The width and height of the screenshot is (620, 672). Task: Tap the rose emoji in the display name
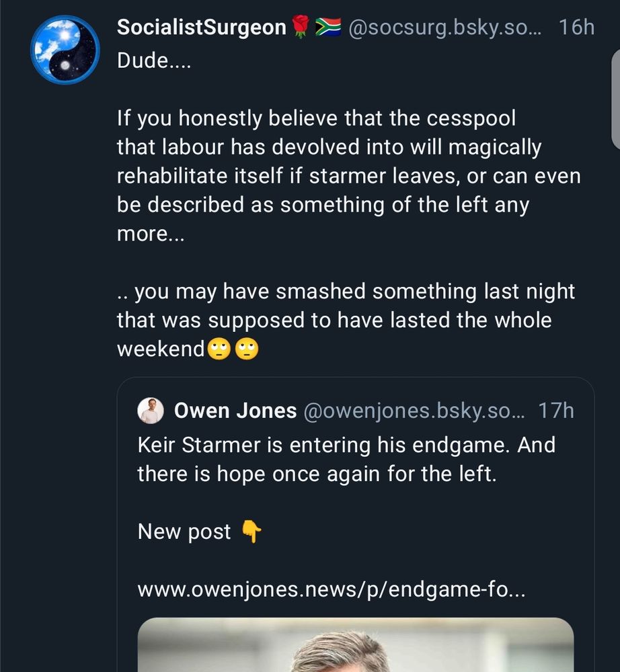point(301,26)
